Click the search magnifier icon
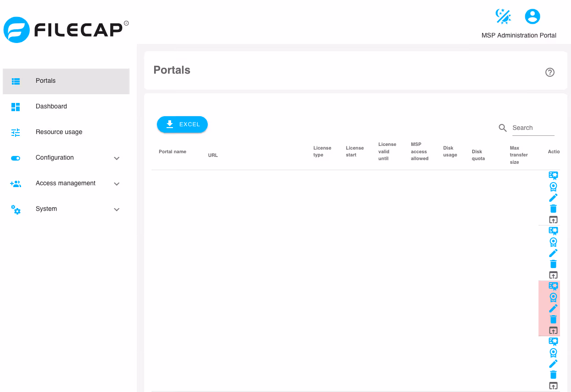This screenshot has height=392, width=571. [503, 128]
